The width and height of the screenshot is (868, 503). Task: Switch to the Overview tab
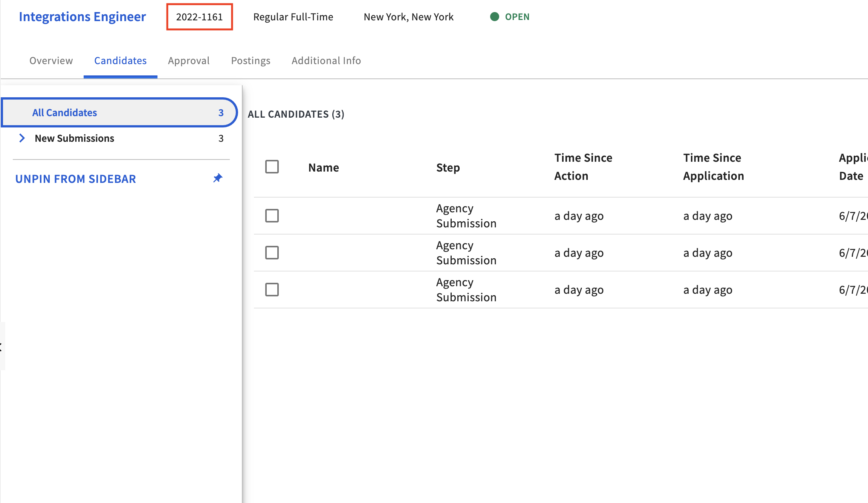[51, 60]
